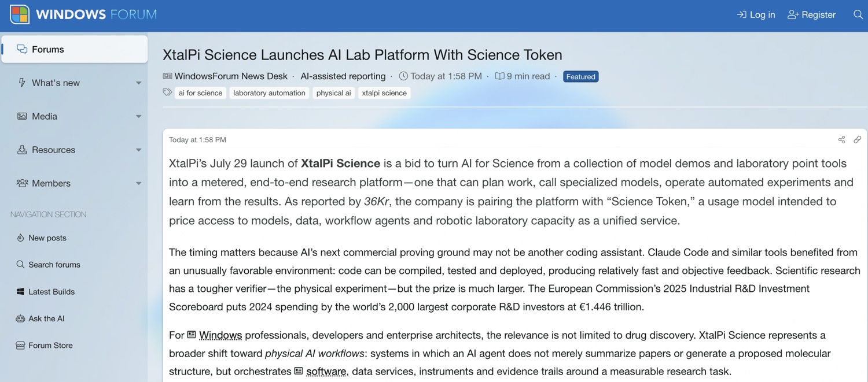The height and width of the screenshot is (382, 868).
Task: Click the Search forums magnifier icon
Action: (x=20, y=265)
